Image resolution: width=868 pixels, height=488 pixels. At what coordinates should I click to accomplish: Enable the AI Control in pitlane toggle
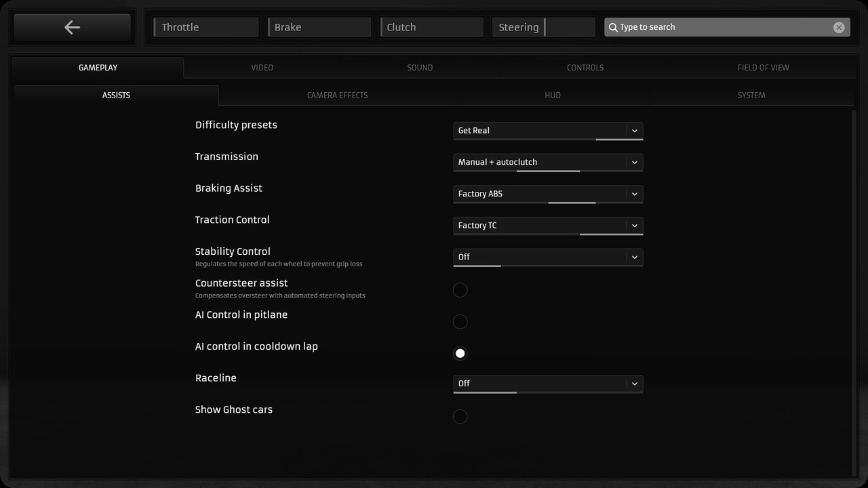pos(460,322)
